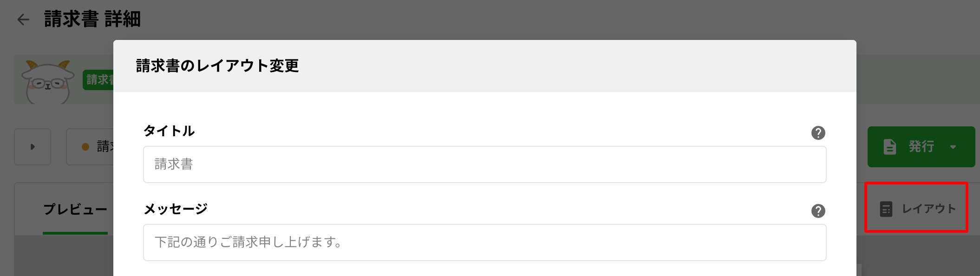Click the layout list icon next to レイアウト
980x276 pixels.
click(x=886, y=209)
